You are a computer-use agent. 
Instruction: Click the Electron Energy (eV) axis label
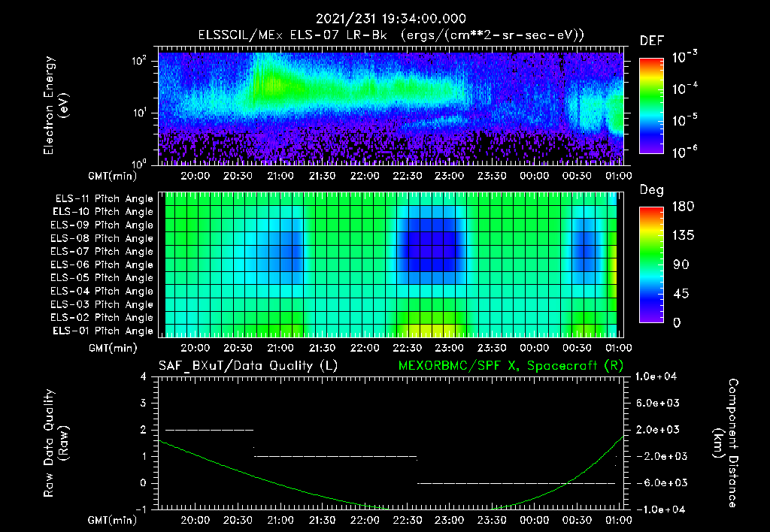(x=56, y=105)
